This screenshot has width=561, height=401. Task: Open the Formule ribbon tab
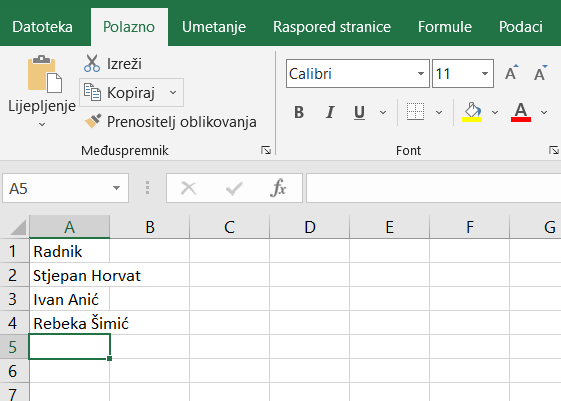[445, 27]
